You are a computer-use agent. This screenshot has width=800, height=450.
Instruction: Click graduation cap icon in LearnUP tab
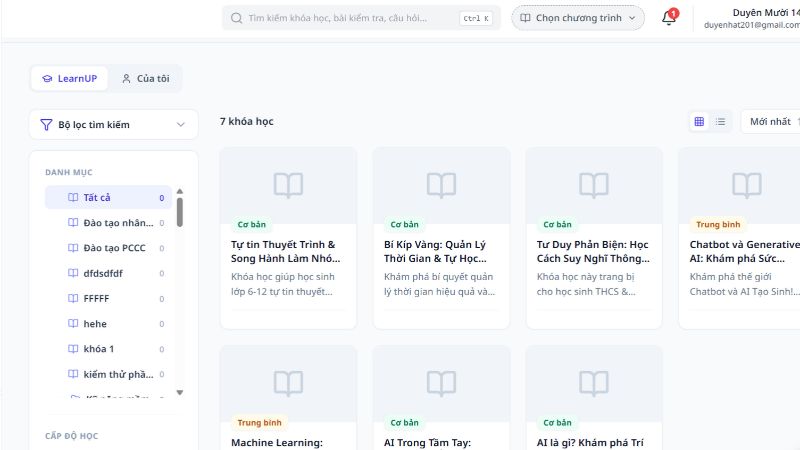[x=47, y=79]
